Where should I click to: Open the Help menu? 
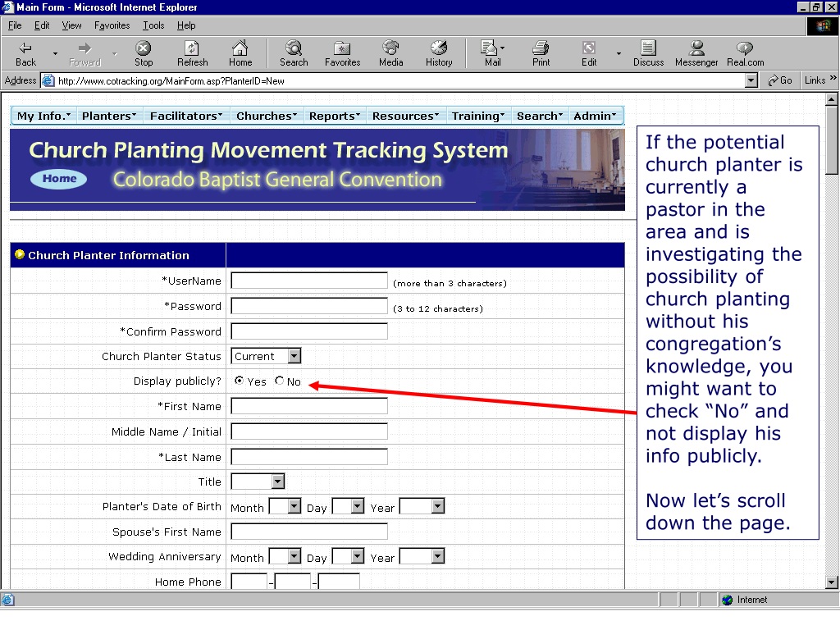[x=186, y=25]
